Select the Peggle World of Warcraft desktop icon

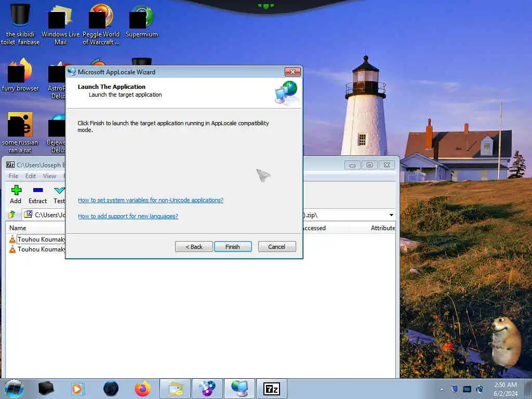point(101,24)
